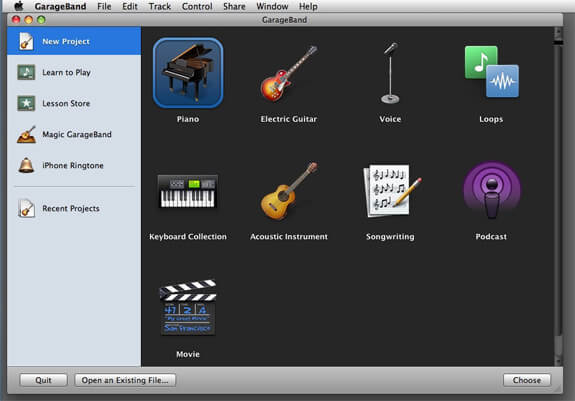Click the New Project sidebar icon

(26, 41)
